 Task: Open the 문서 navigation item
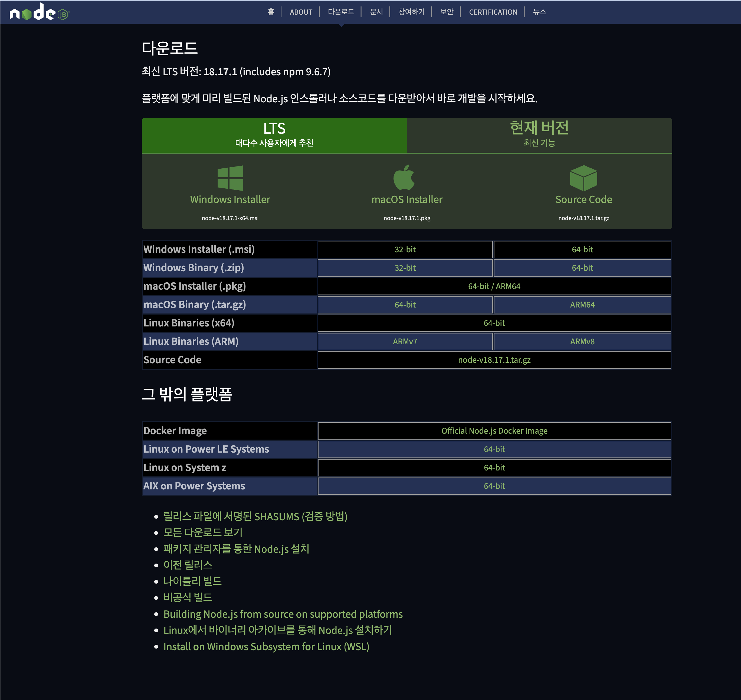pyautogui.click(x=376, y=12)
